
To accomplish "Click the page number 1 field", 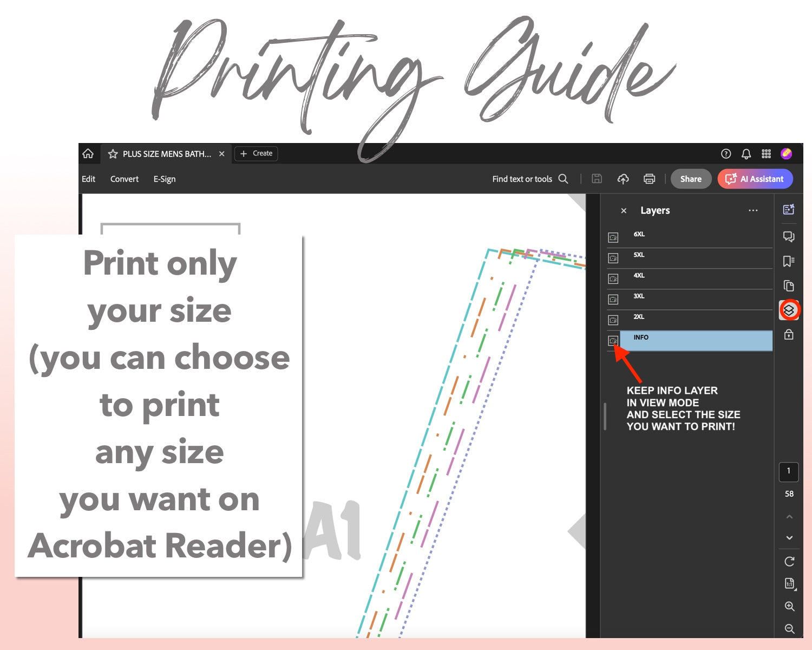I will (x=789, y=471).
